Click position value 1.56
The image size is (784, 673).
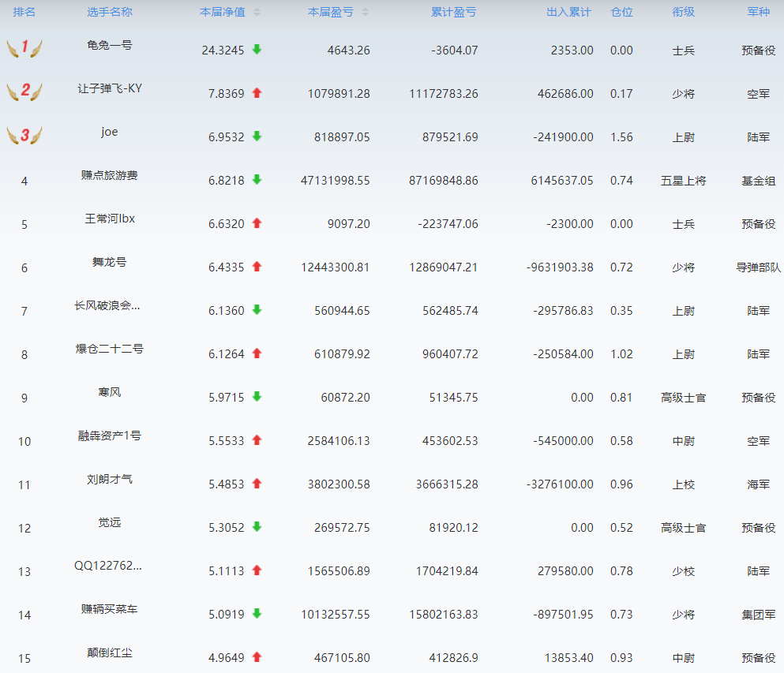621,137
